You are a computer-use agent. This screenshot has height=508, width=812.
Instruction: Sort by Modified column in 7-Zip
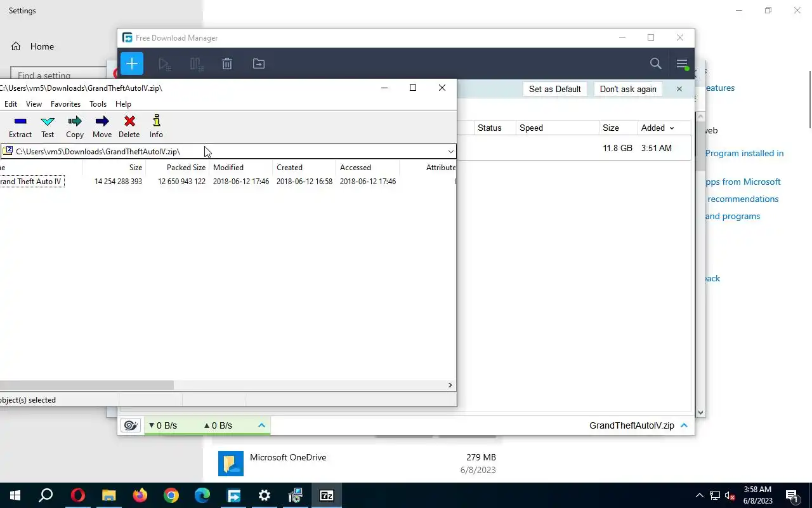point(241,168)
